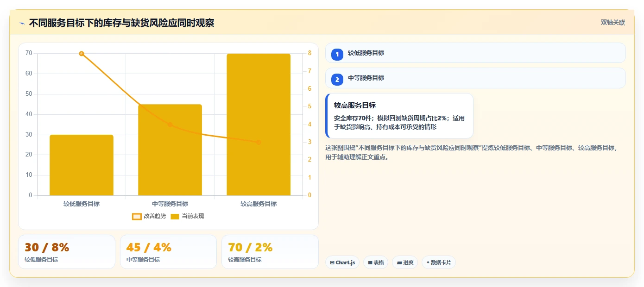
Task: Click the card title 不同服务目标下的库存与缺货风险应同时观察
Action: click(121, 23)
